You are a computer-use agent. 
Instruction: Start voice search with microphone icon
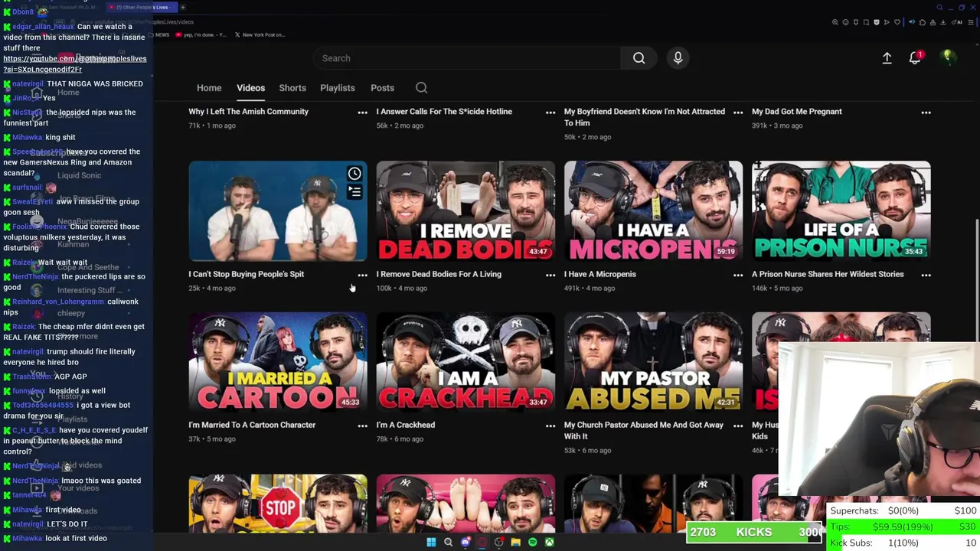click(x=678, y=58)
